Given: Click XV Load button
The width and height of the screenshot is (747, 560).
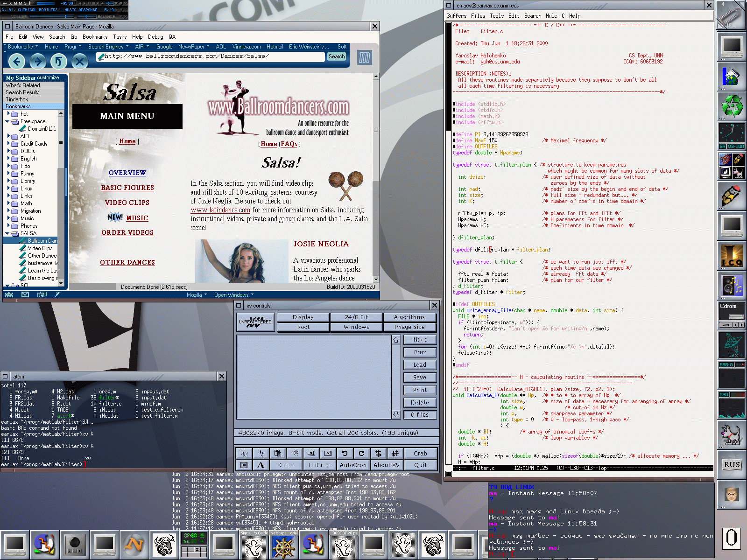Looking at the screenshot, I should pos(420,365).
